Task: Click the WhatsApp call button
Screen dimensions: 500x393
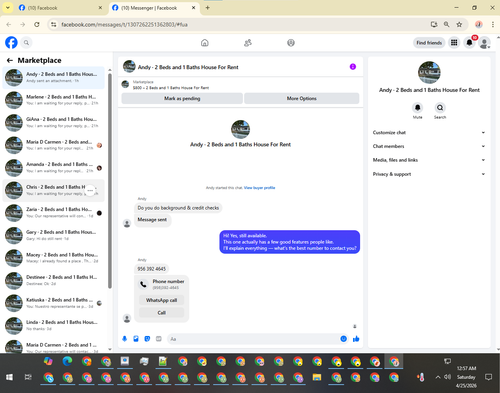Action: (x=161, y=300)
